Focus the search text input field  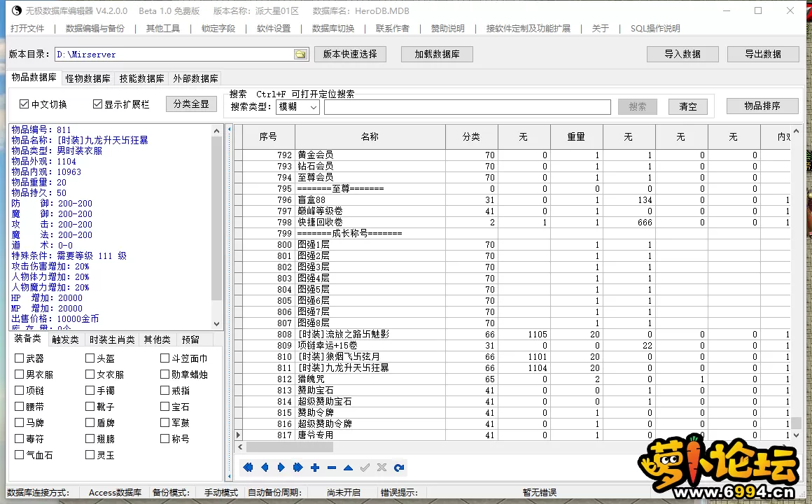pos(467,107)
